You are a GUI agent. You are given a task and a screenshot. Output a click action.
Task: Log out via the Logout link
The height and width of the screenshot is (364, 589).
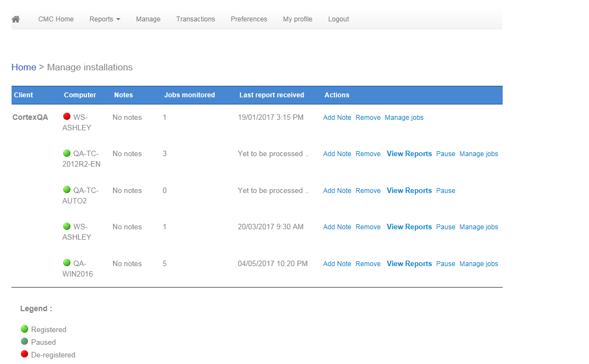[338, 19]
